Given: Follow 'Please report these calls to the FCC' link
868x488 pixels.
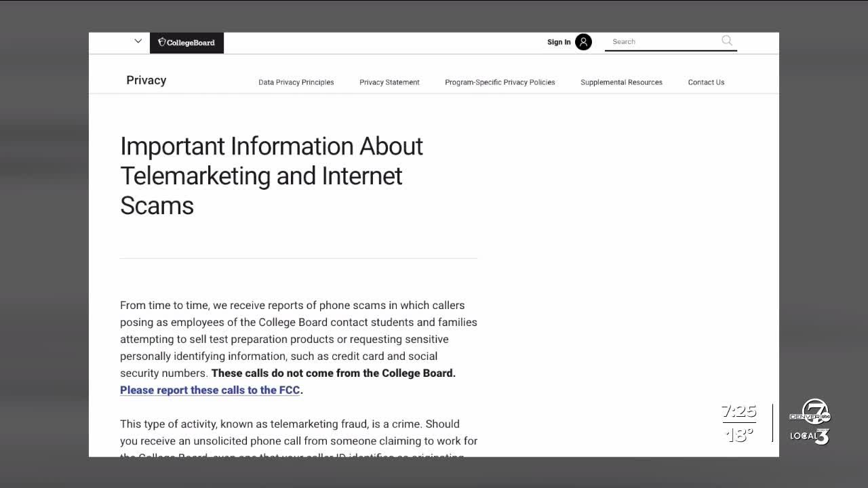Looking at the screenshot, I should coord(210,390).
